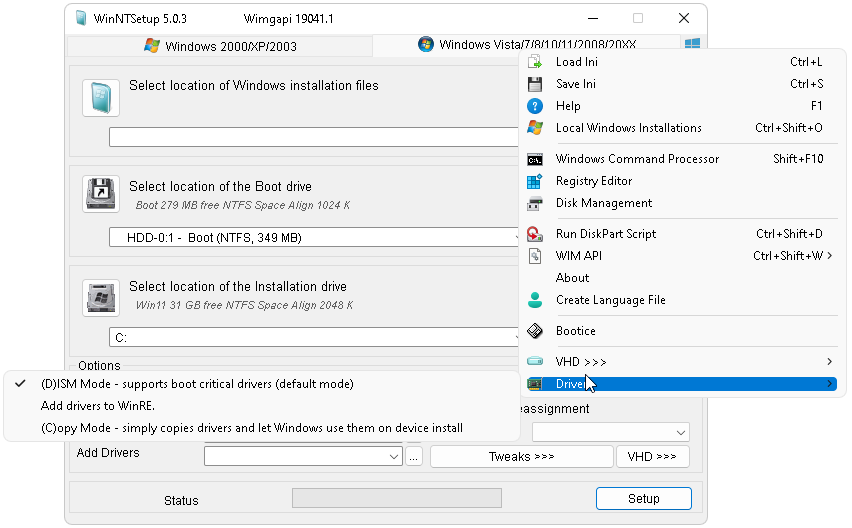This screenshot has width=852, height=528.
Task: Open the HDD-0:1 Boot drive dropdown
Action: pyautogui.click(x=314, y=237)
